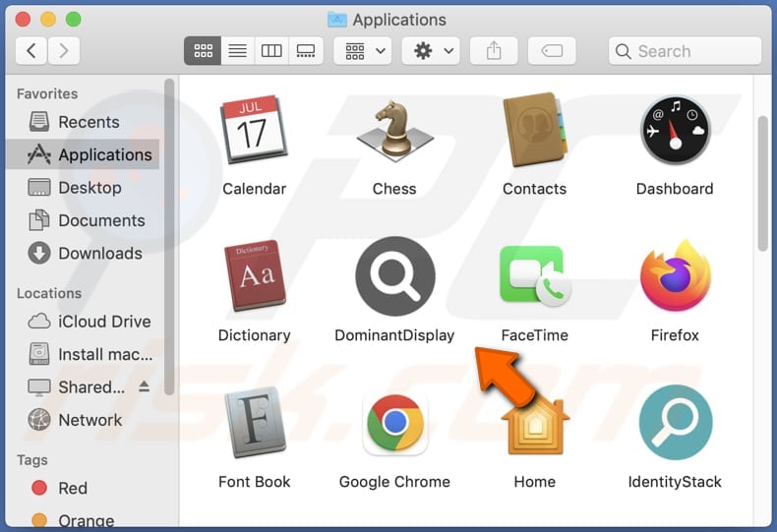This screenshot has height=532, width=777.
Task: Click the Locations section header
Action: (x=49, y=293)
